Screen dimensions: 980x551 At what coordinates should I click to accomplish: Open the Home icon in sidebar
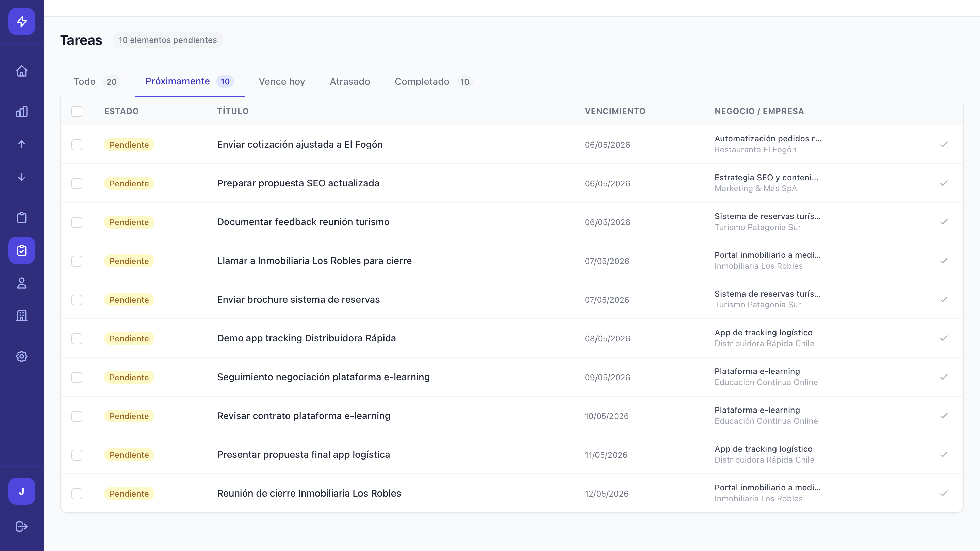(22, 71)
